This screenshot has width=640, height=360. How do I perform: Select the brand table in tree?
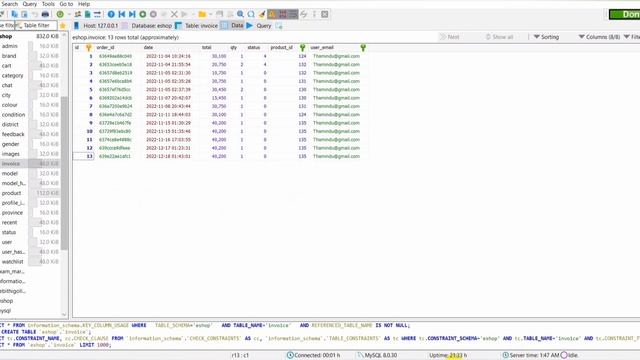tap(9, 56)
